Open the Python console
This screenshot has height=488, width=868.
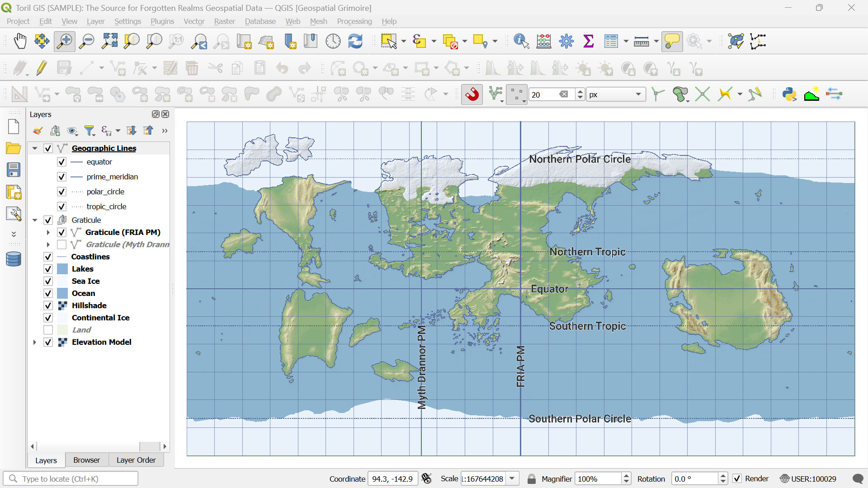coord(789,94)
